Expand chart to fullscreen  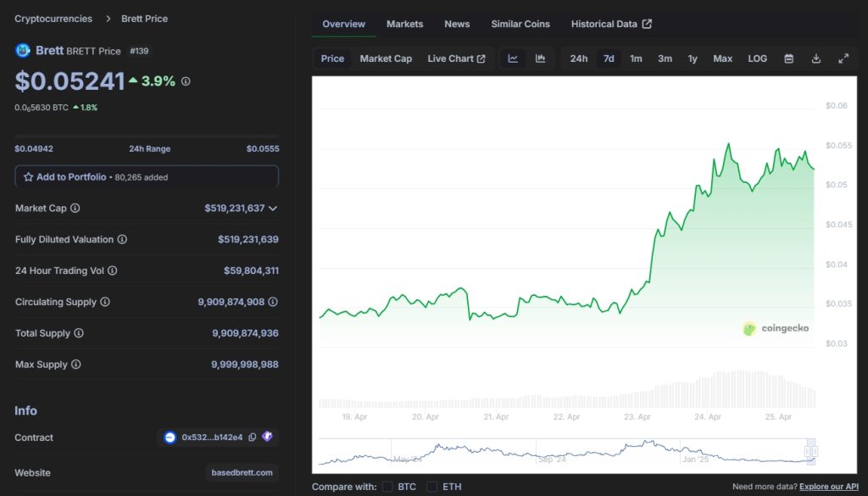point(843,59)
